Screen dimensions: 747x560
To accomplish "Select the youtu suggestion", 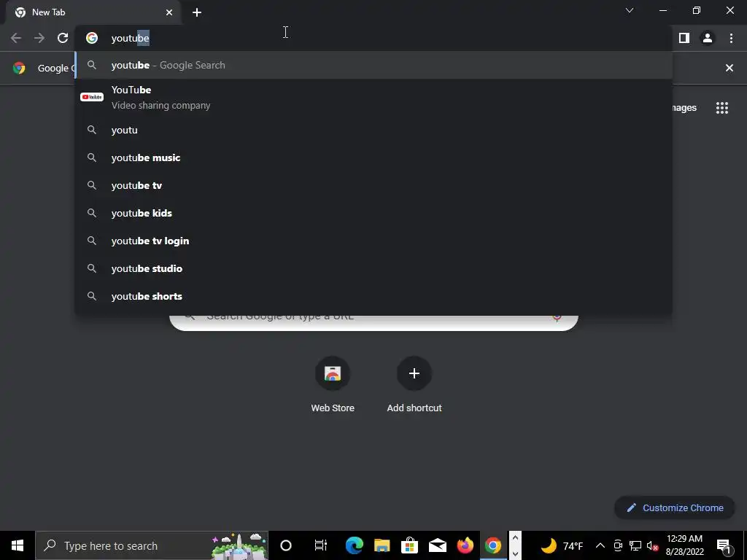I will coord(374,130).
